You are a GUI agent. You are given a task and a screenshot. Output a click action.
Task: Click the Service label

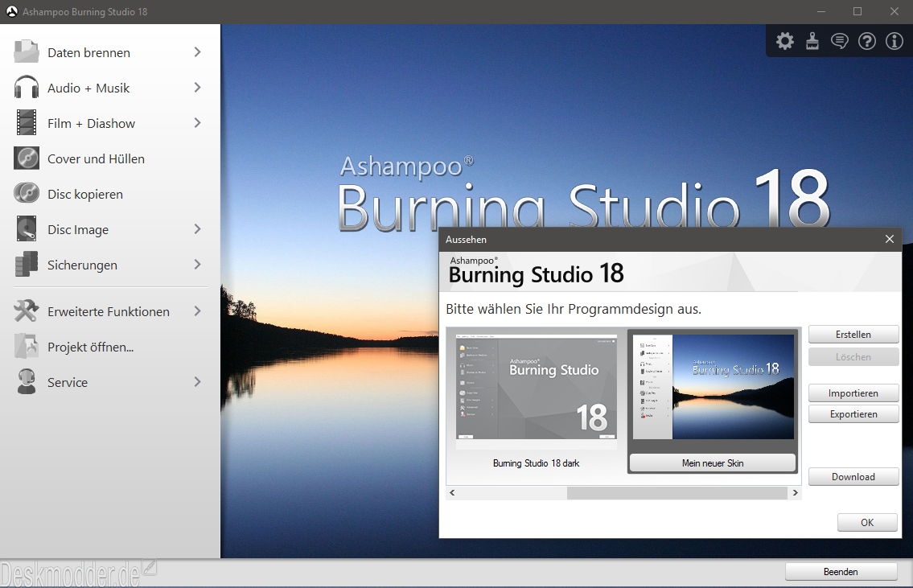[x=68, y=383]
